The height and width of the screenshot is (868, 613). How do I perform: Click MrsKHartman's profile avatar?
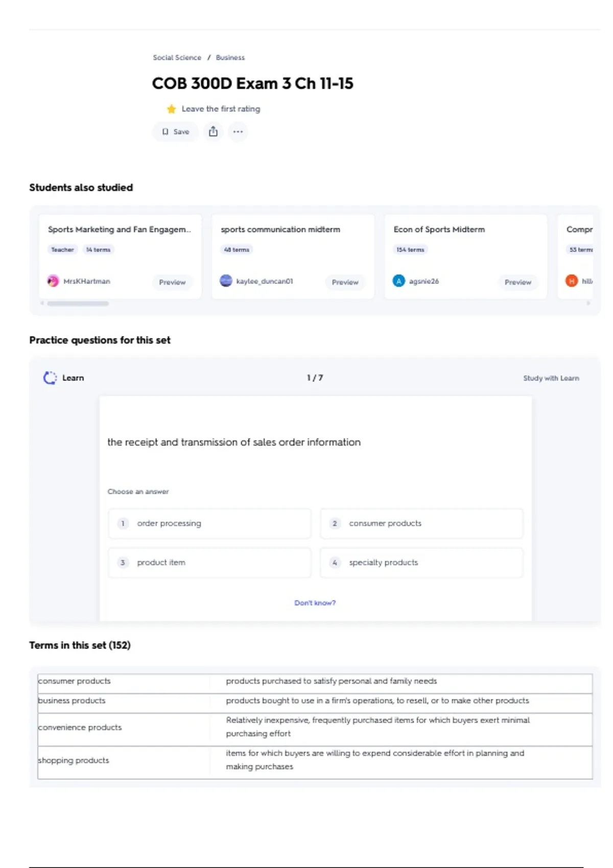53,281
